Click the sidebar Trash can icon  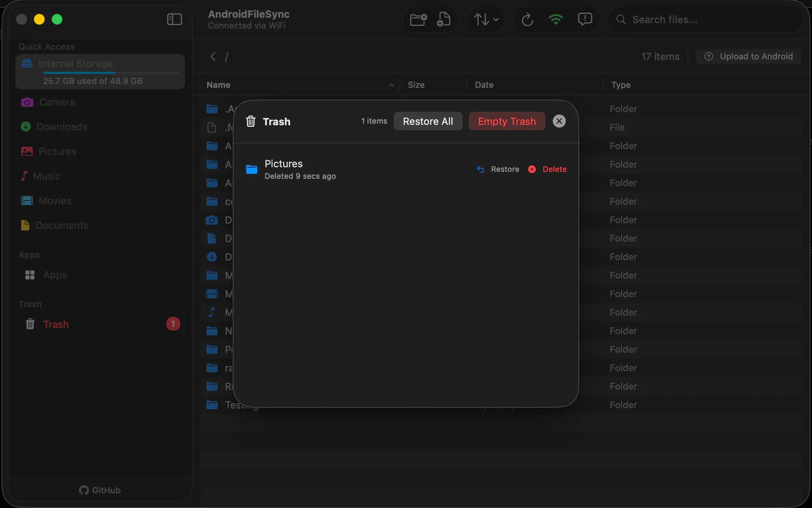click(30, 324)
